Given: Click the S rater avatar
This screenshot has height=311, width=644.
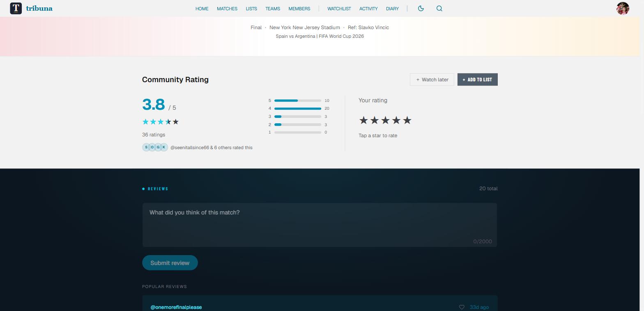Looking at the screenshot, I should point(147,147).
